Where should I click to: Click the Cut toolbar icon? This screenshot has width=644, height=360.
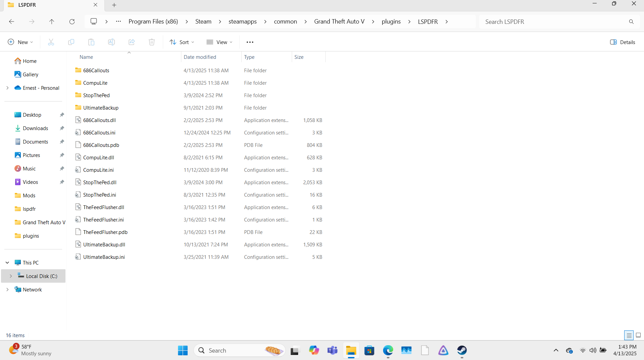pyautogui.click(x=51, y=42)
